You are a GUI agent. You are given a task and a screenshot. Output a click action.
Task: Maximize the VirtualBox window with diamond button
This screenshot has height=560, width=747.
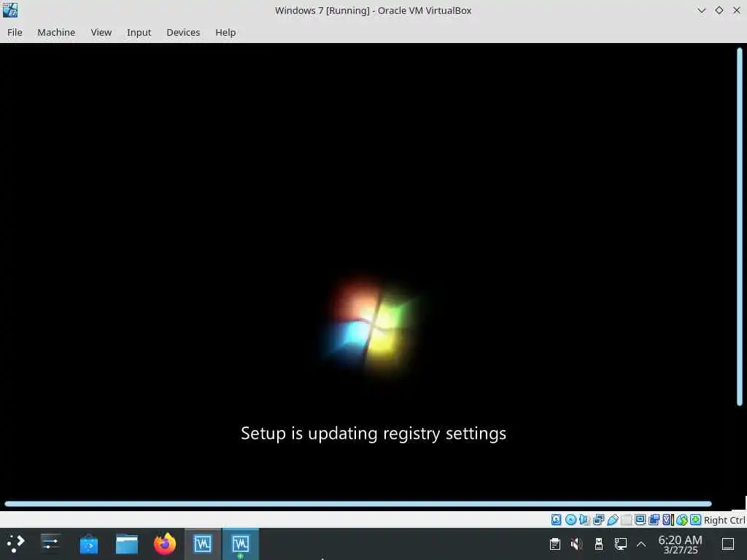719,10
